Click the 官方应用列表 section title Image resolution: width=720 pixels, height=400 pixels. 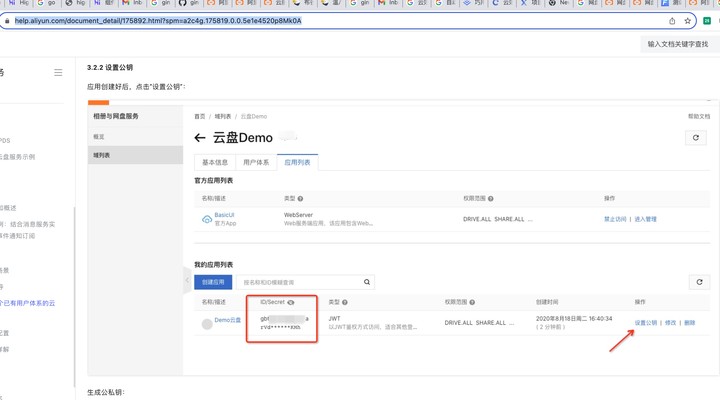click(214, 180)
